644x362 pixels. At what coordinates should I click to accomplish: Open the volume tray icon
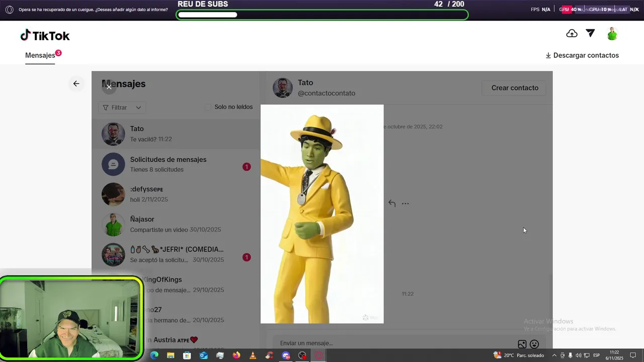tap(578, 355)
